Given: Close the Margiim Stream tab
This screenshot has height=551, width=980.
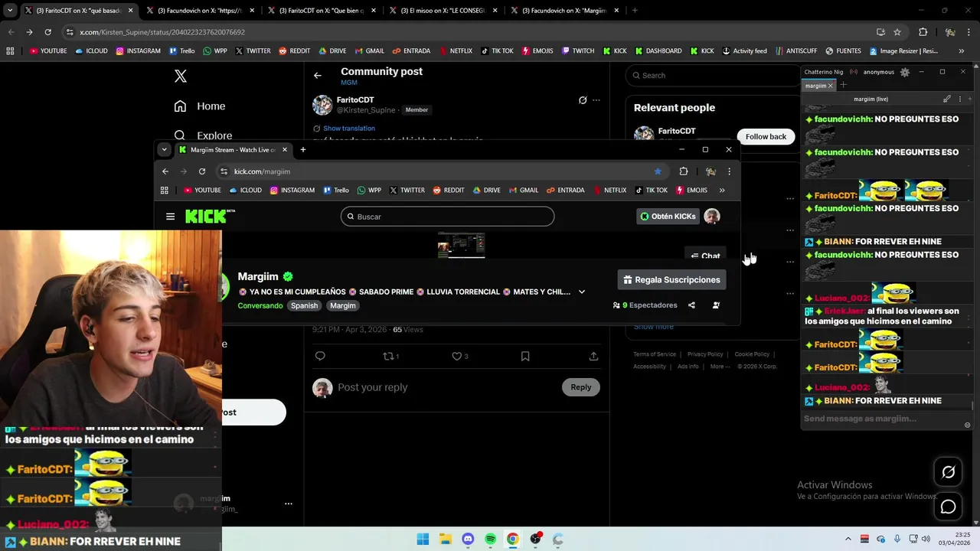Looking at the screenshot, I should (x=285, y=150).
